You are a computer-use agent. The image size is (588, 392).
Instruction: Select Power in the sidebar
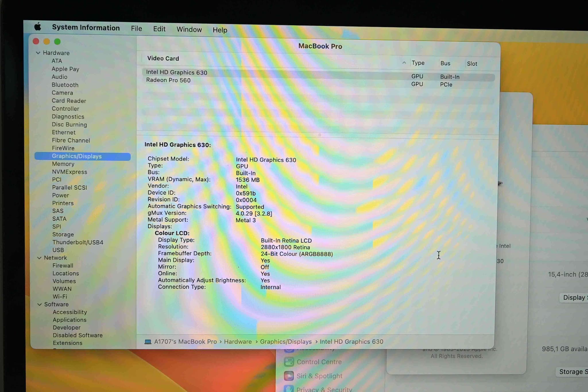[61, 195]
